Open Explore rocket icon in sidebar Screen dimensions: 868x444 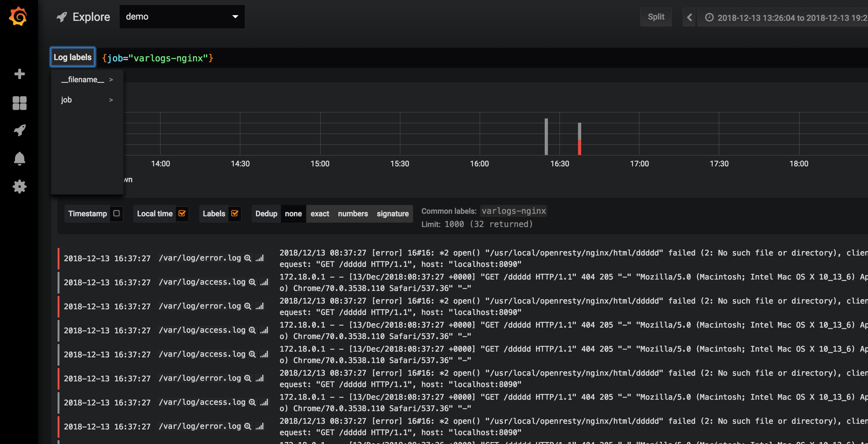[x=20, y=130]
